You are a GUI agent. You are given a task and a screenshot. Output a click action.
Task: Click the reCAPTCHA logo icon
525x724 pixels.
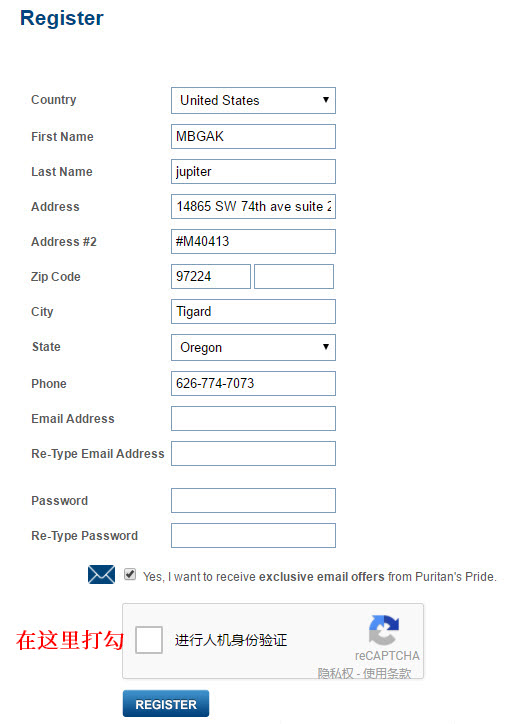(384, 630)
